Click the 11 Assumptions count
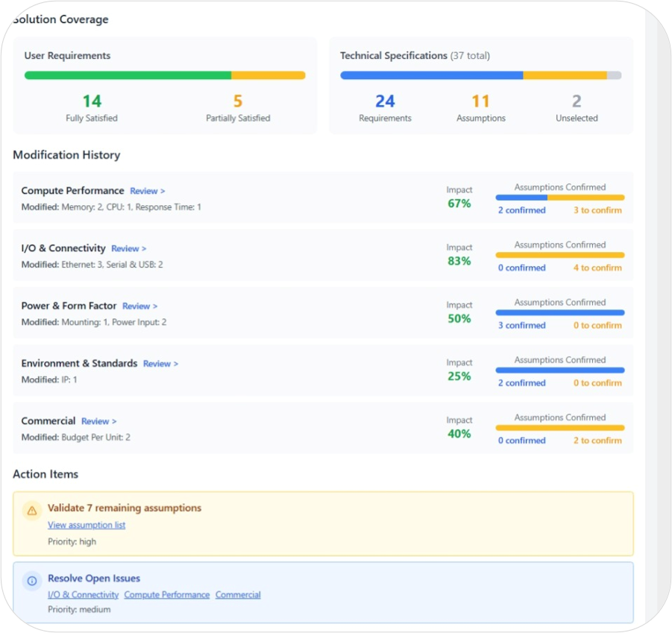 (x=480, y=100)
